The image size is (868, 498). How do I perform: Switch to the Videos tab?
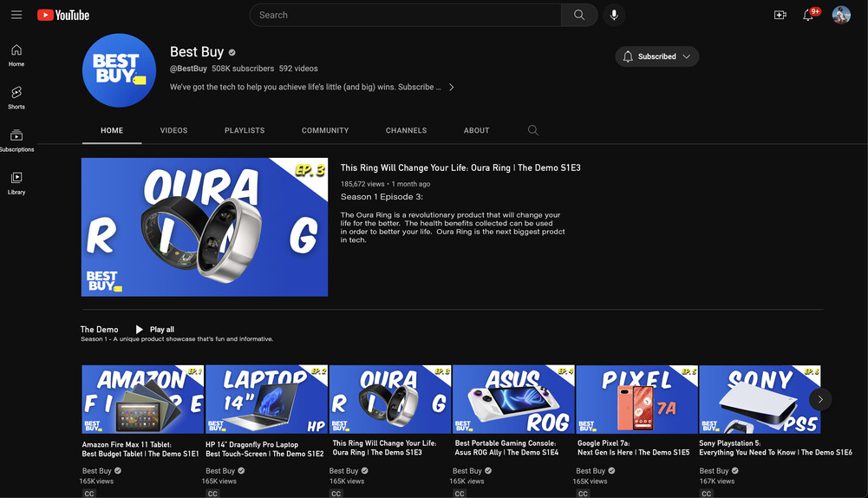click(173, 130)
